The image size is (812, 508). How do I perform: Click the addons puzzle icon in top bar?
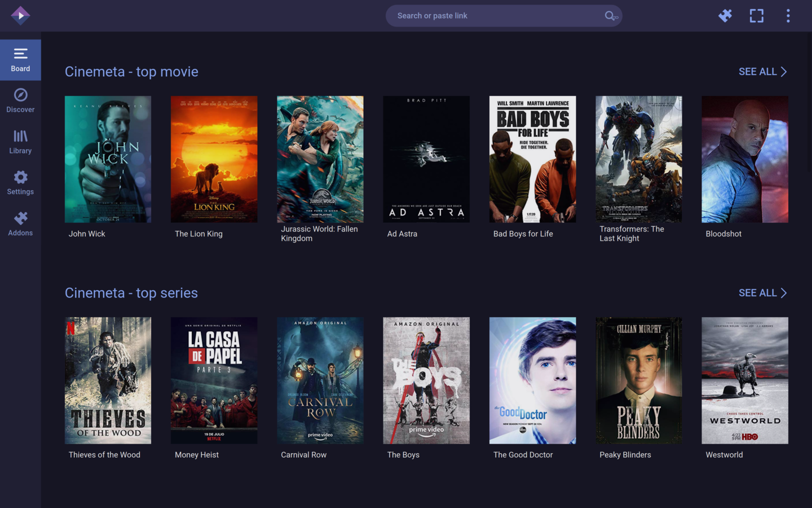click(x=725, y=16)
